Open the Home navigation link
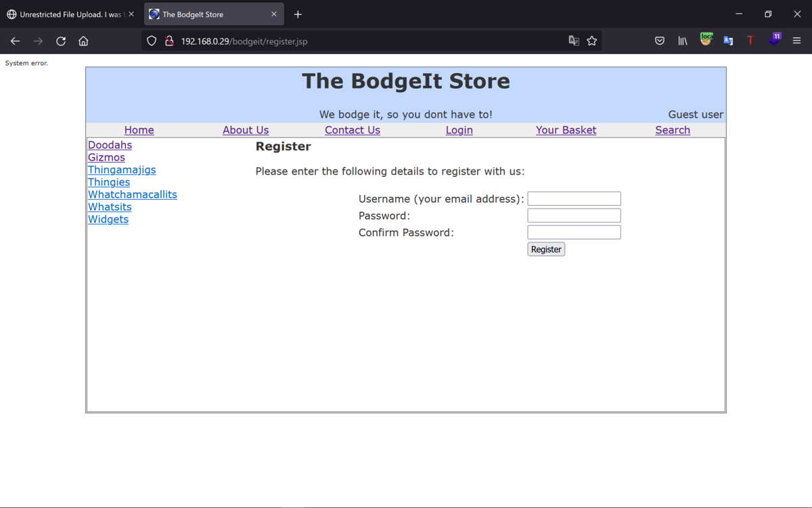Viewport: 812px width, 508px height. click(x=139, y=130)
